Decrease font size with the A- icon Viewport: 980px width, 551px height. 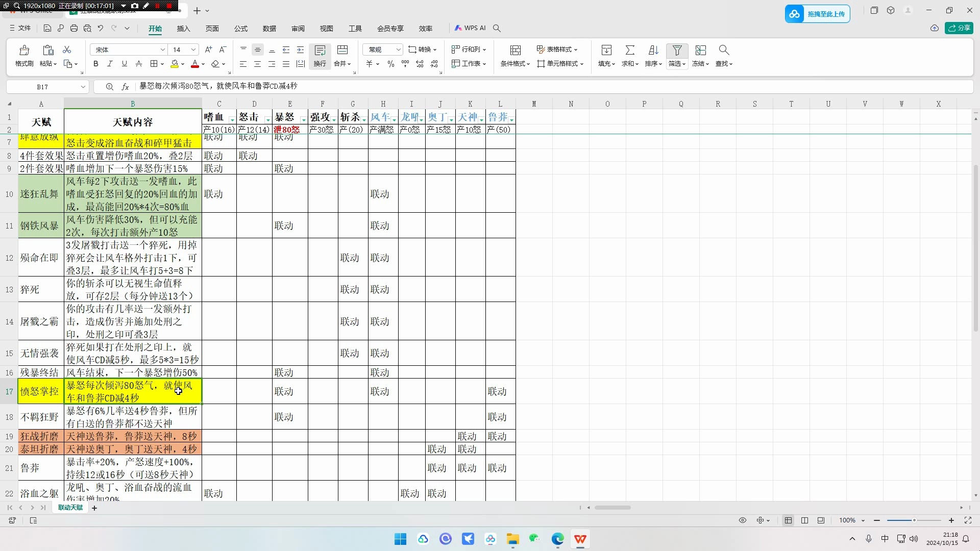pos(223,49)
